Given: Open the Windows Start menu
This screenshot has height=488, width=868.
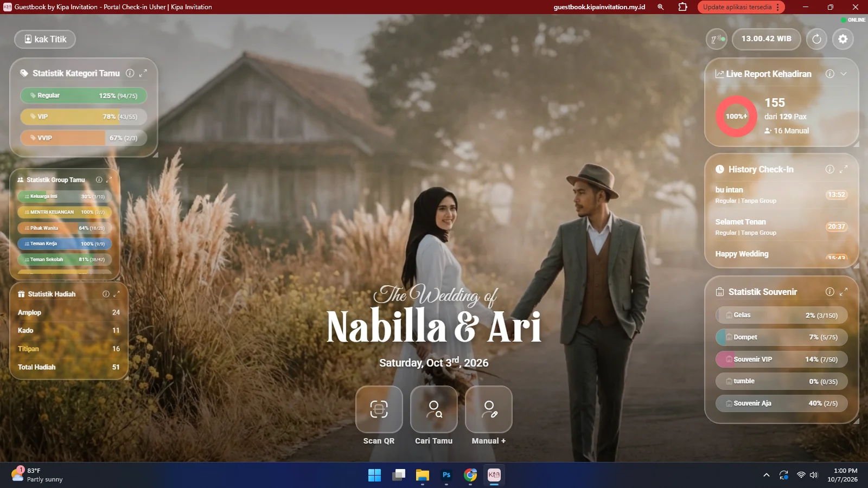Looking at the screenshot, I should 374,475.
